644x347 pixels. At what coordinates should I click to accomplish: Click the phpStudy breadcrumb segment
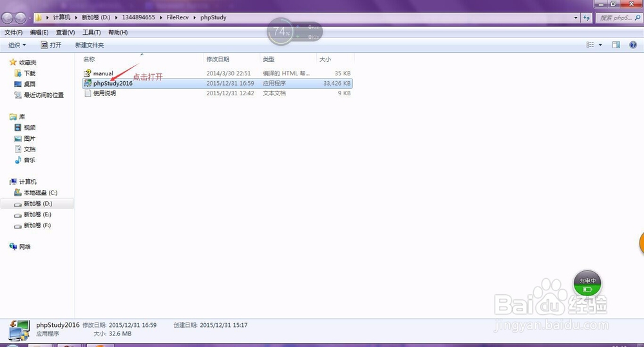213,17
